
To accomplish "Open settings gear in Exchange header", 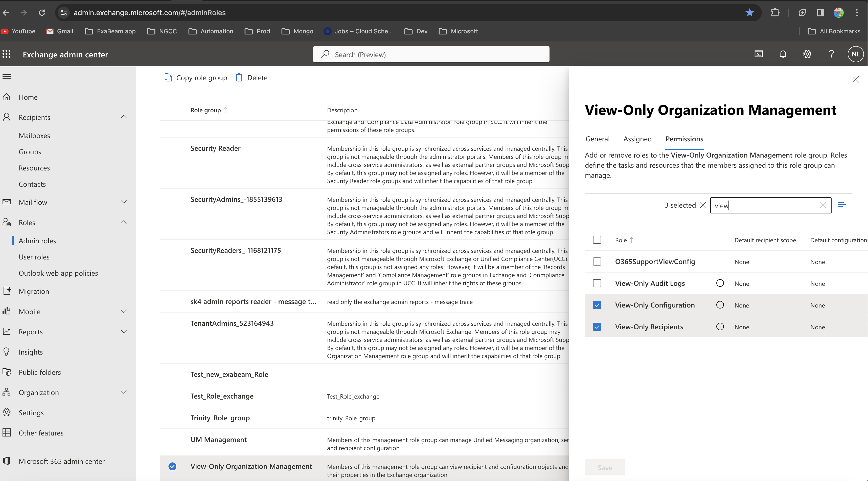I will [807, 54].
